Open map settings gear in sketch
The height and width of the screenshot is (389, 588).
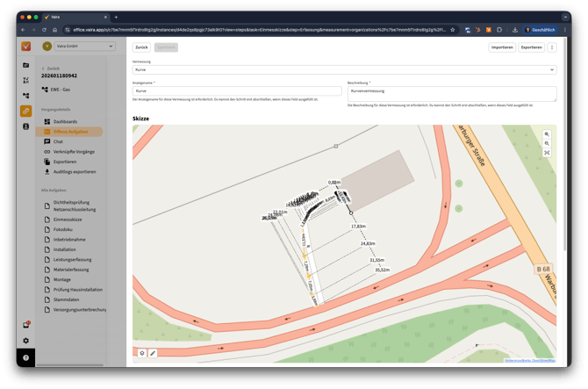coord(142,353)
